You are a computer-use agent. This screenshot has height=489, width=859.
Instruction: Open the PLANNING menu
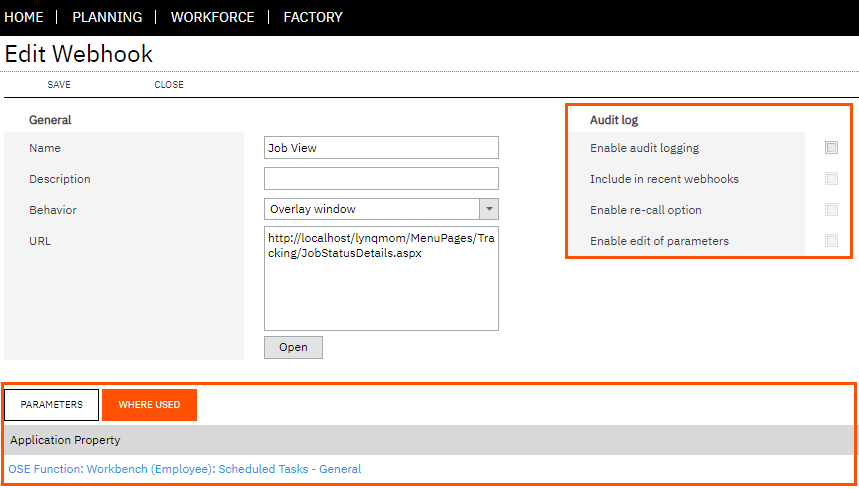(x=107, y=18)
